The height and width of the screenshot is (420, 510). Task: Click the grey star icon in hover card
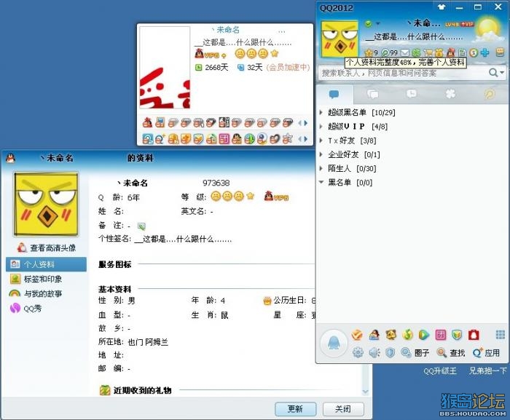(x=287, y=139)
